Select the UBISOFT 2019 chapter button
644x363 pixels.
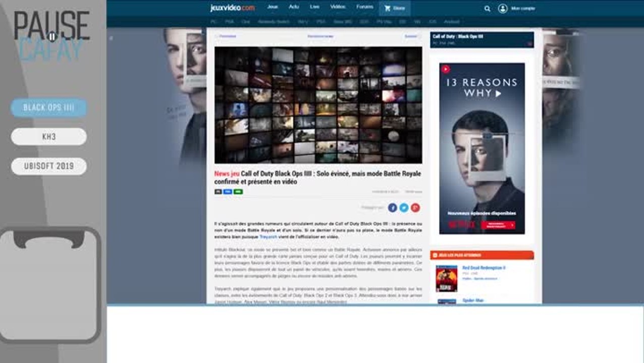[49, 166]
